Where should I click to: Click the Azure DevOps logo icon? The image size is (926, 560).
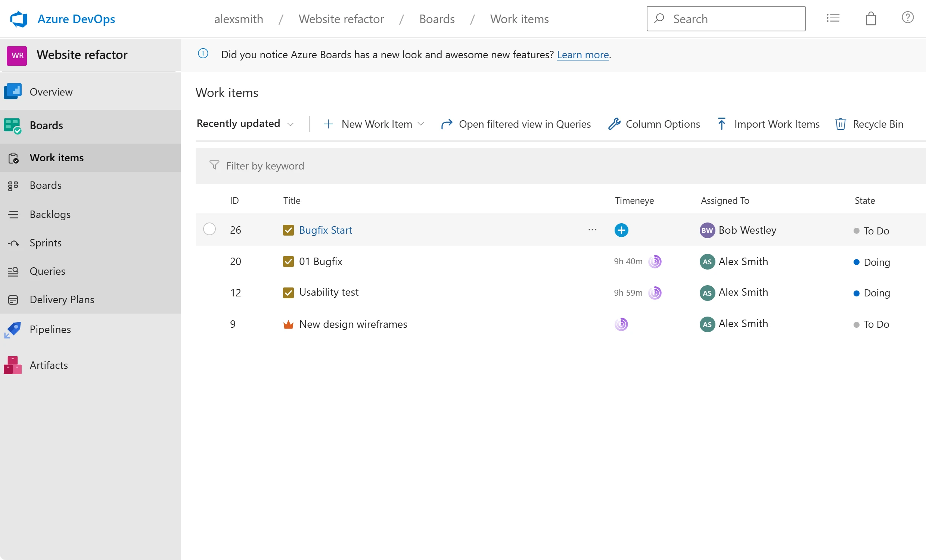coord(18,19)
